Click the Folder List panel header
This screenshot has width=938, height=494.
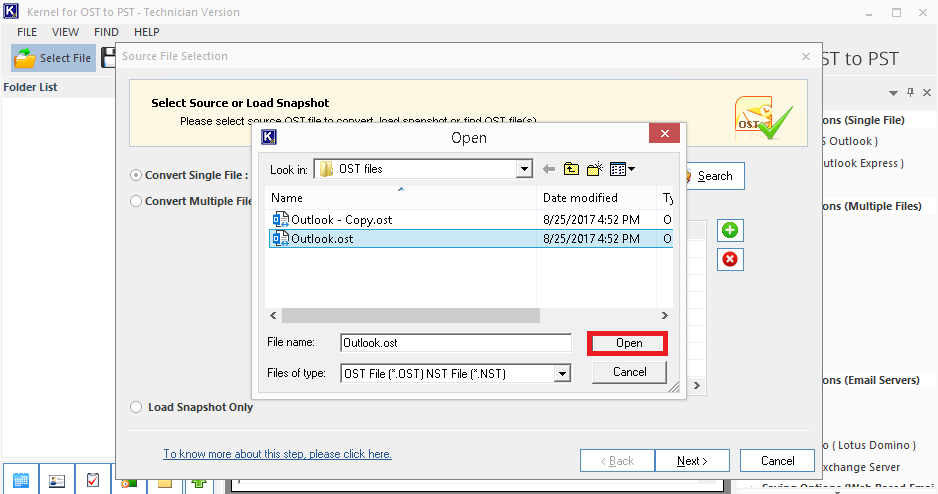tap(58, 87)
